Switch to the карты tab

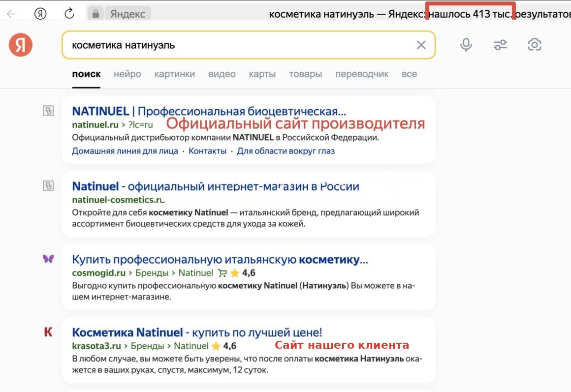point(262,74)
